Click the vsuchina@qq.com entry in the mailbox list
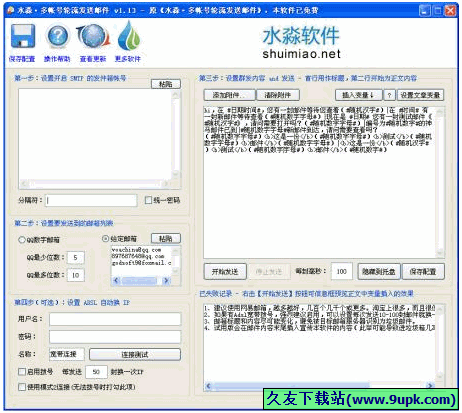Viewport: 462px width, 413px height. [x=136, y=250]
